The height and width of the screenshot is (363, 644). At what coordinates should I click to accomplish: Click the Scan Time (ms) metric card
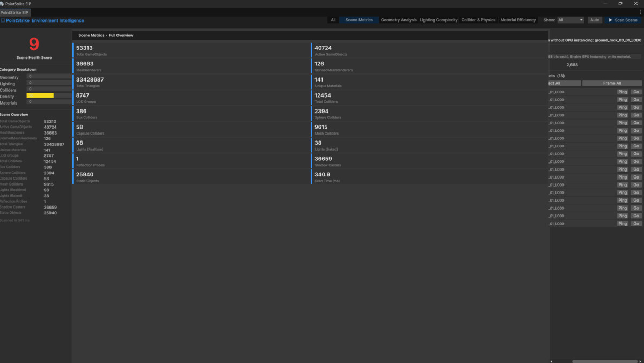point(429,177)
